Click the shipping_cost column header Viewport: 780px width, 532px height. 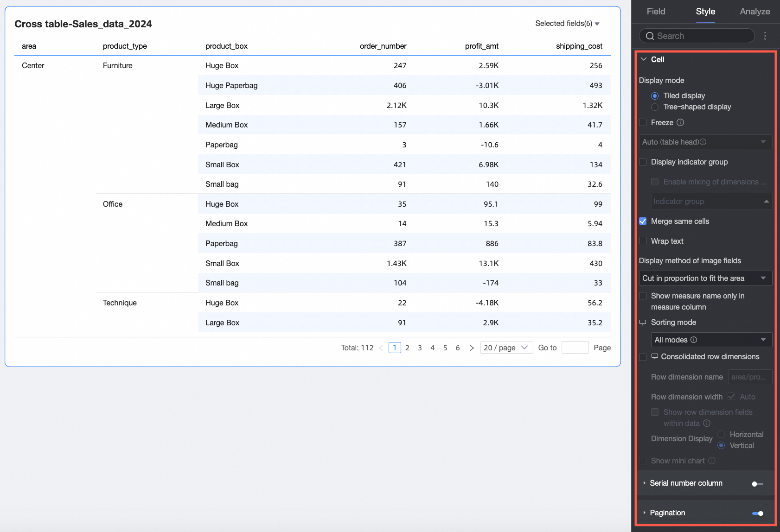(579, 46)
